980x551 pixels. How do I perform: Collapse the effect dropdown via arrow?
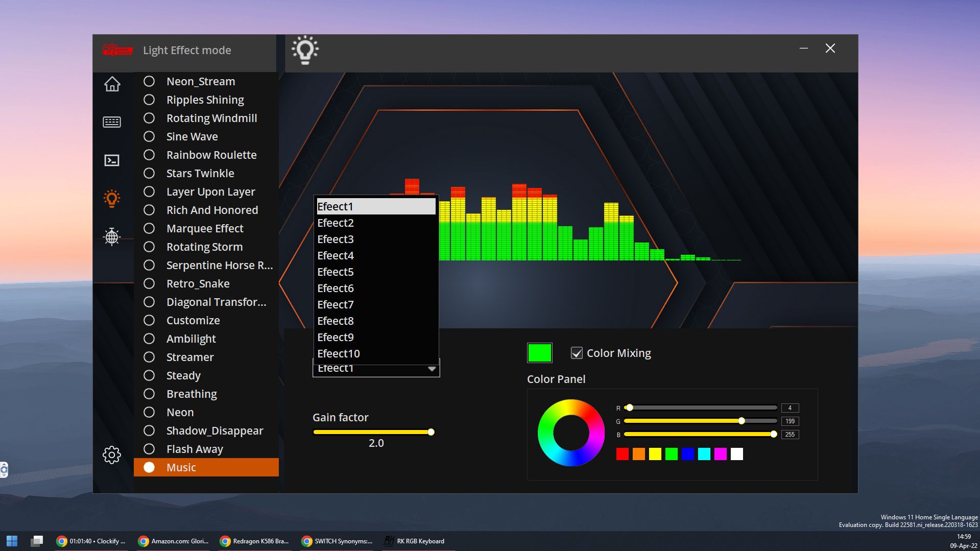[432, 369]
